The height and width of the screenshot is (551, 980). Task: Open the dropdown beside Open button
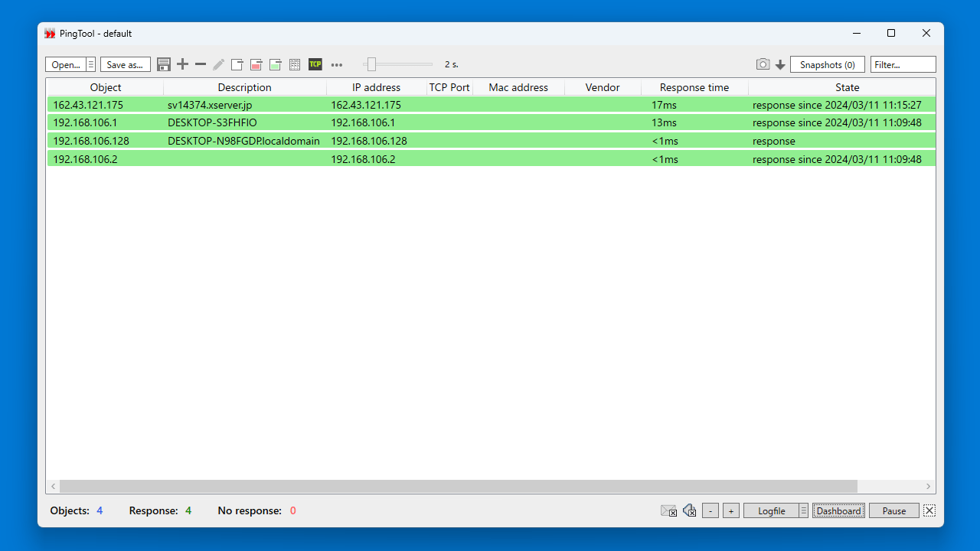[91, 64]
